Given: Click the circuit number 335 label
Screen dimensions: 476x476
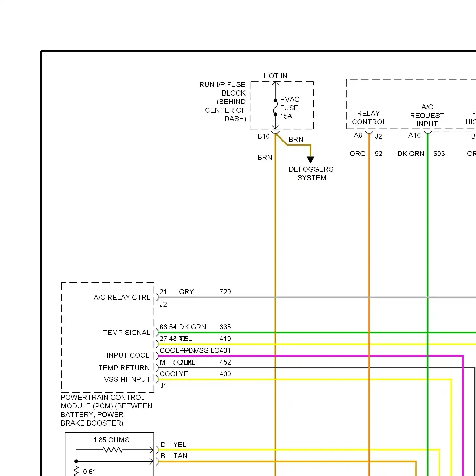Looking at the screenshot, I should [x=225, y=327].
